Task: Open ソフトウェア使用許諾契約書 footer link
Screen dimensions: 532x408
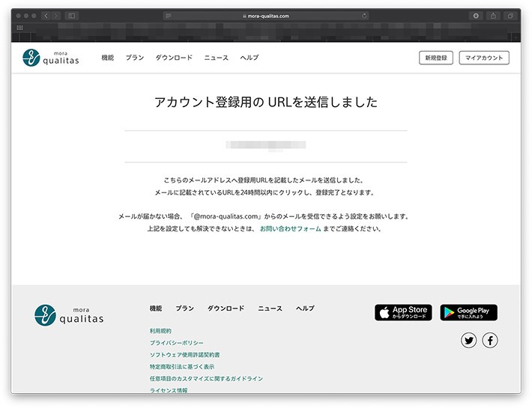Action: tap(184, 354)
